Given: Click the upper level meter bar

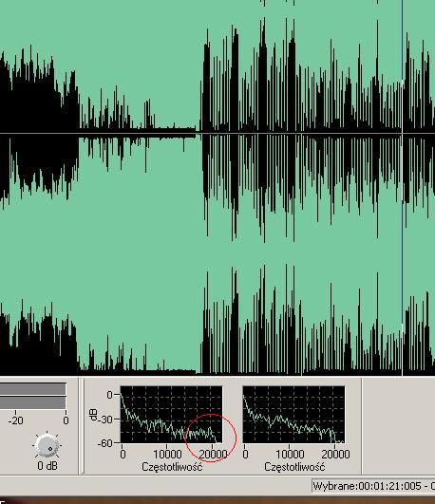Looking at the screenshot, I should pos(33,388).
